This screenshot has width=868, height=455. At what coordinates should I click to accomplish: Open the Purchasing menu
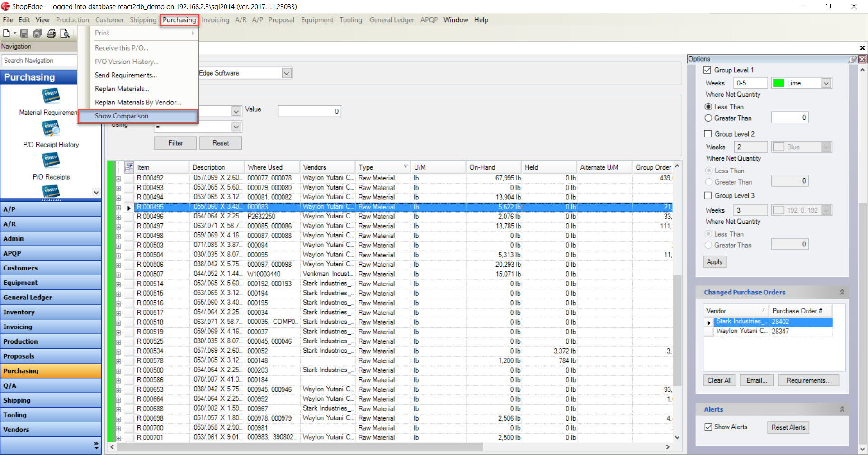coord(179,20)
